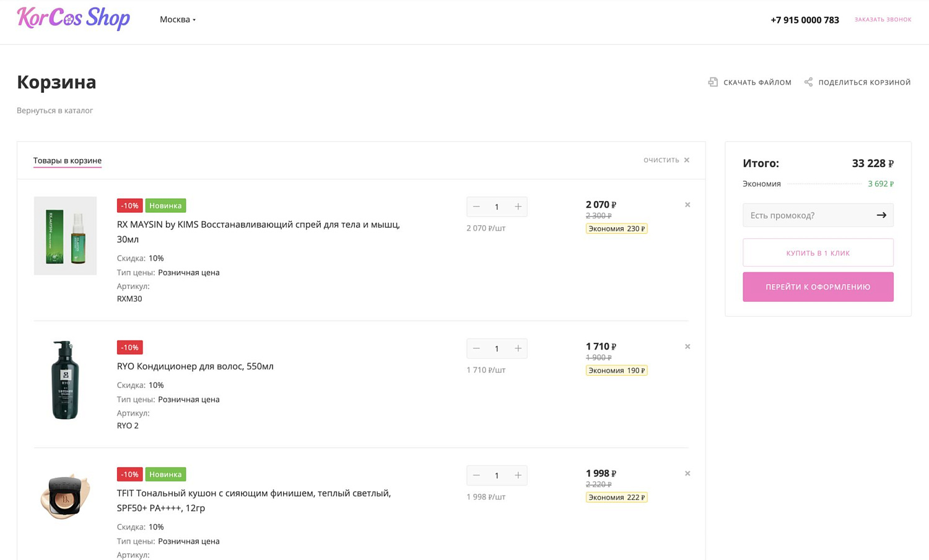Increase quantity of TFIT cushion

click(518, 475)
